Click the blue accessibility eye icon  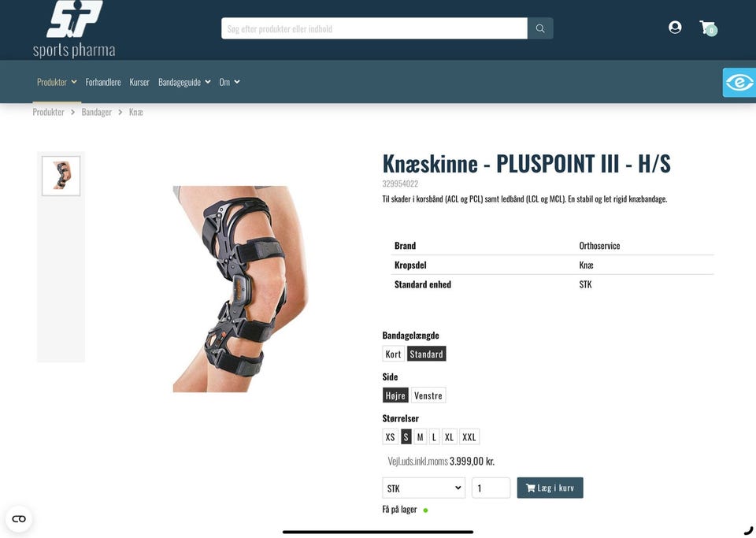[x=739, y=83]
